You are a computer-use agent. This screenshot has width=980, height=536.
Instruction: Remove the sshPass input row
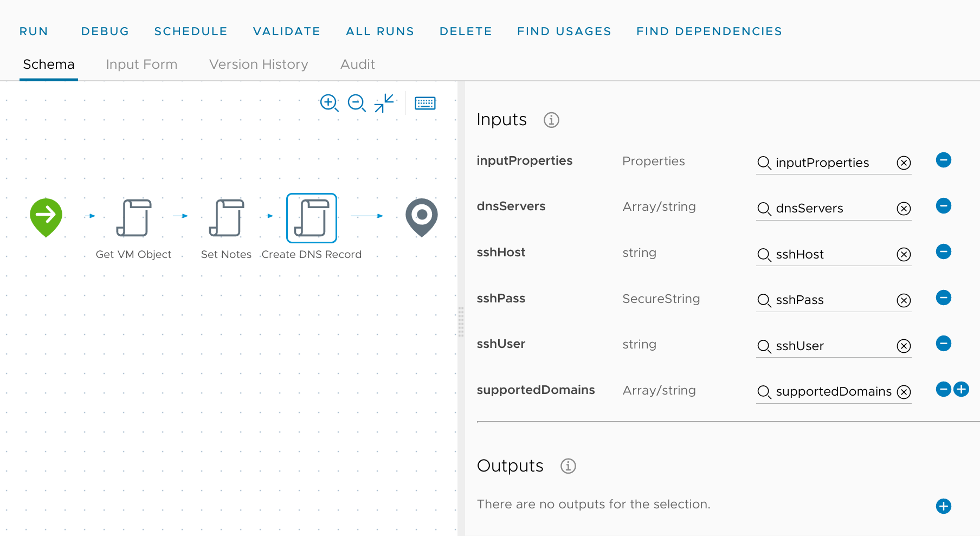944,298
